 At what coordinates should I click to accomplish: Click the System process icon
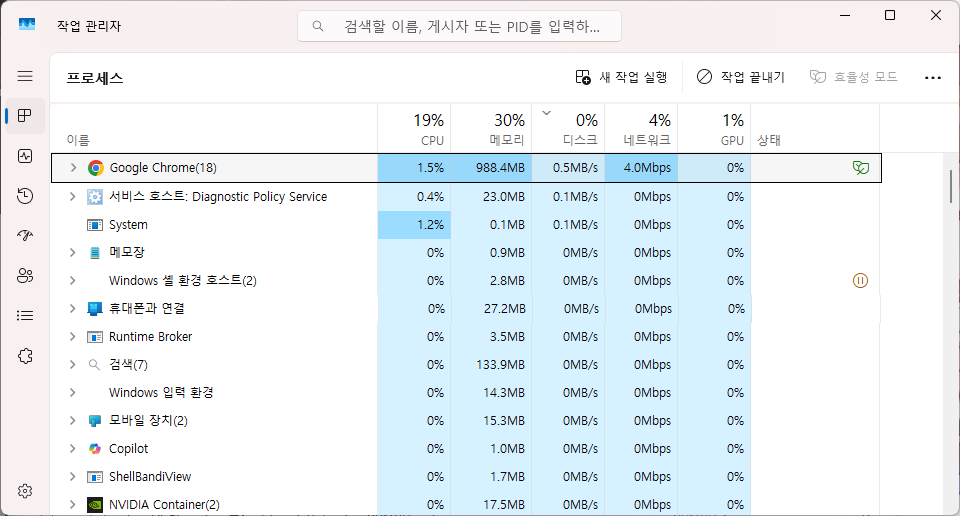click(x=95, y=225)
